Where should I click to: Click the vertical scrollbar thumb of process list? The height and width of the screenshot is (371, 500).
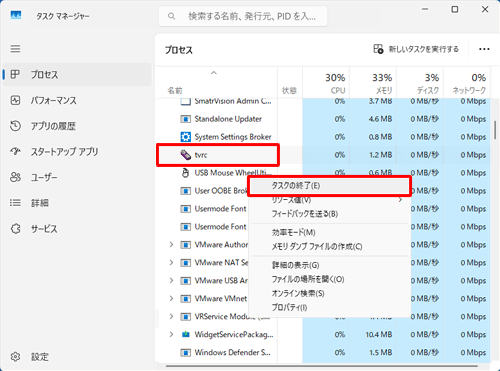pyautogui.click(x=495, y=130)
